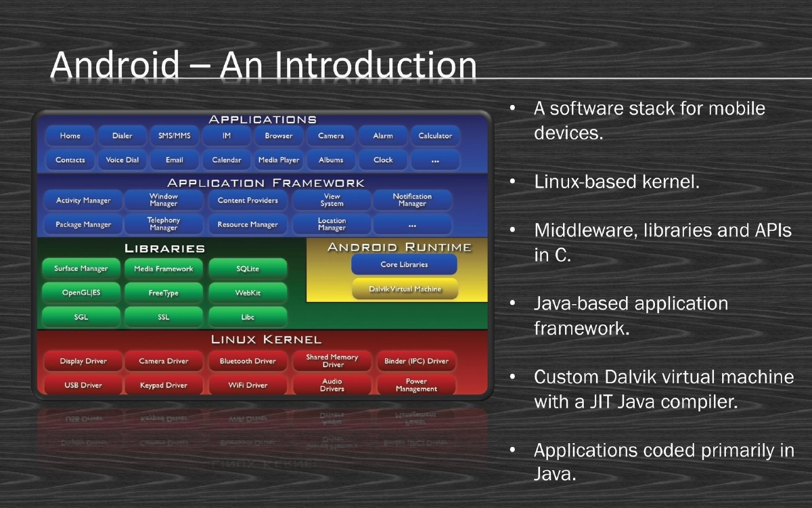Select Content Providers in Application Framework

click(x=248, y=200)
